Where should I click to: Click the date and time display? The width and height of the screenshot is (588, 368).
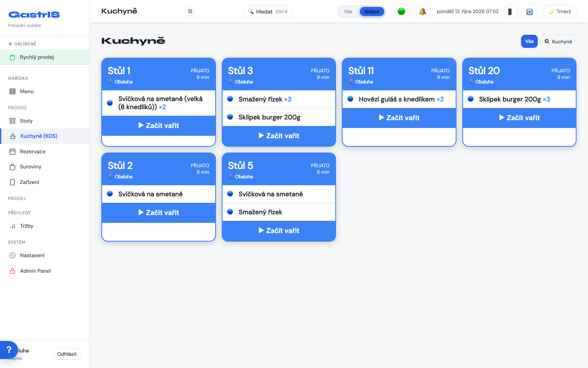click(468, 11)
